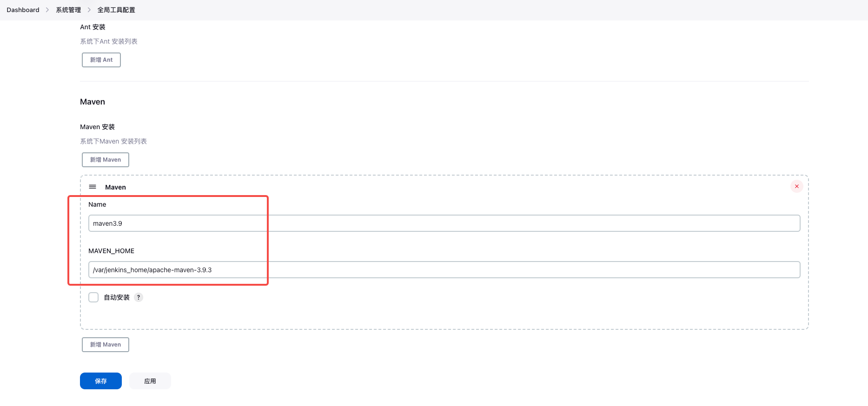Open 系统管理 breadcrumb link
The image size is (868, 406).
[x=68, y=10]
